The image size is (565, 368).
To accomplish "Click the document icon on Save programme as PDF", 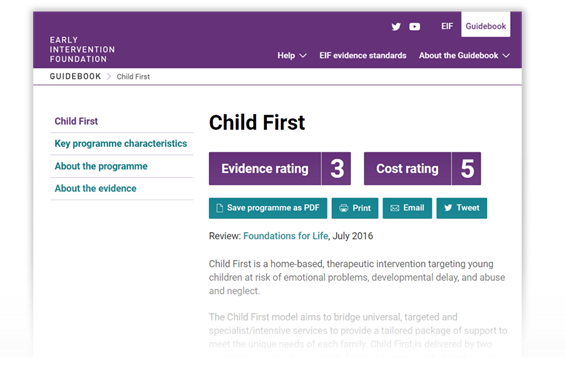I will (x=219, y=208).
